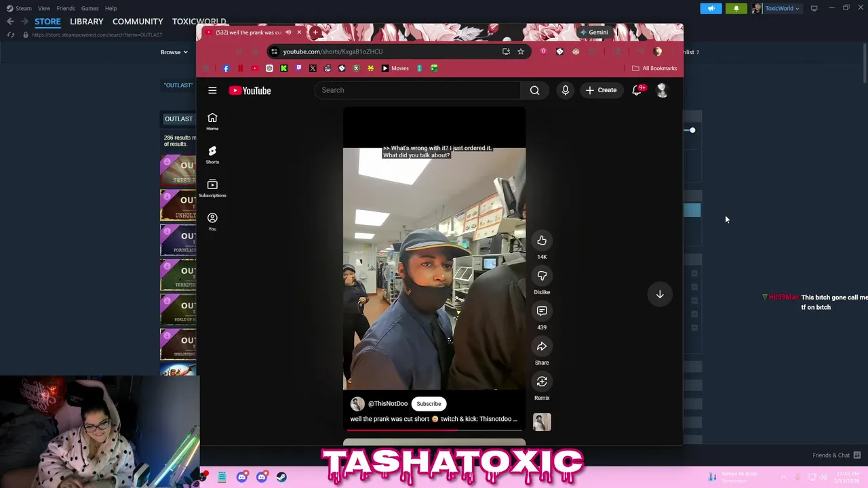Click the YouTube search magnifier button
Screen dimensions: 868x488
coord(534,90)
